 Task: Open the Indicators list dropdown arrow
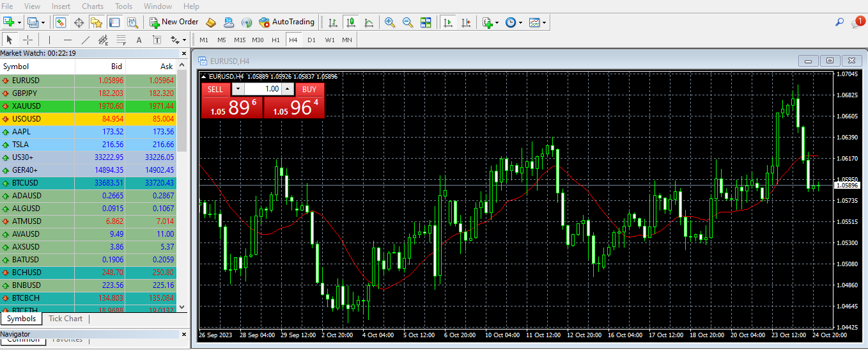tap(497, 22)
